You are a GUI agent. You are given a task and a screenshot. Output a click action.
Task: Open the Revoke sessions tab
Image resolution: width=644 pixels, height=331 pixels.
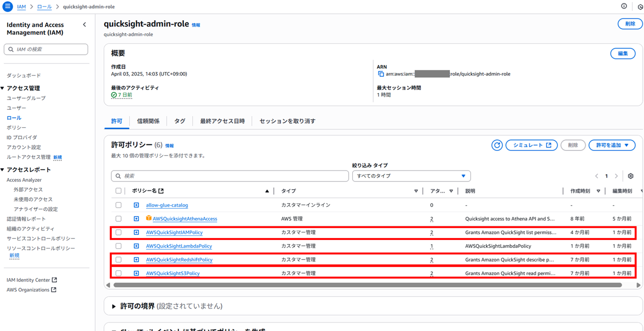coord(287,121)
